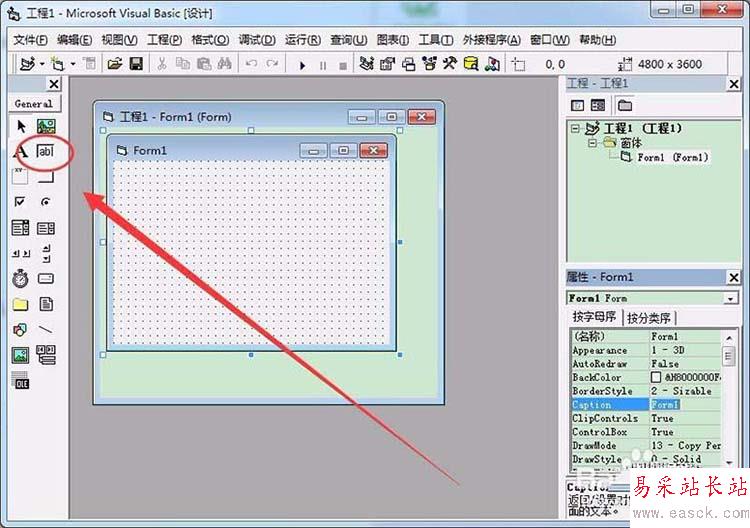The image size is (750, 528).
Task: Select the Line control tool
Action: 45,330
